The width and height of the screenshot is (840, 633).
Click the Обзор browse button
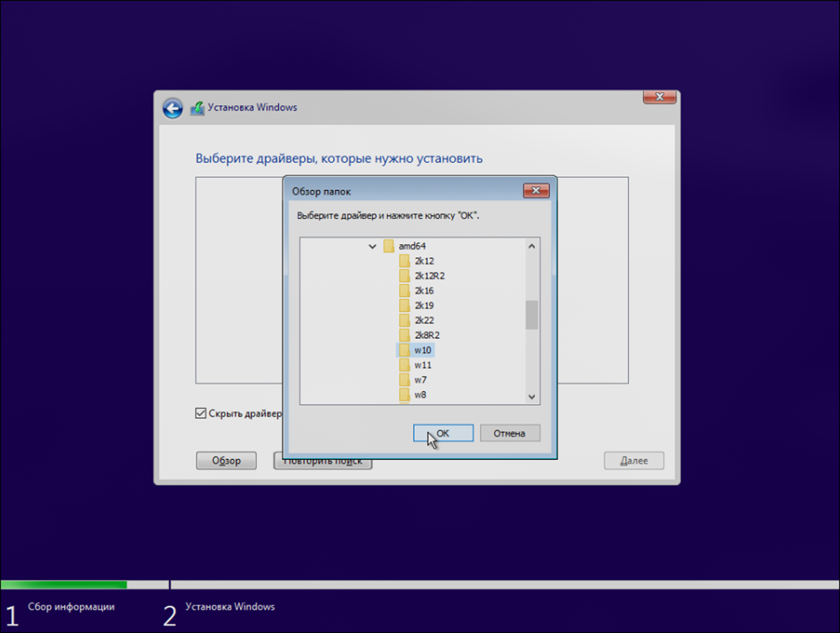[226, 461]
